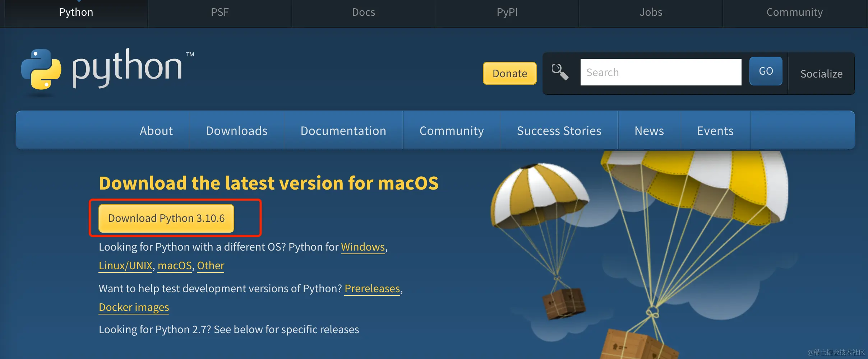The image size is (868, 359).
Task: Open the Docker images link
Action: click(134, 307)
